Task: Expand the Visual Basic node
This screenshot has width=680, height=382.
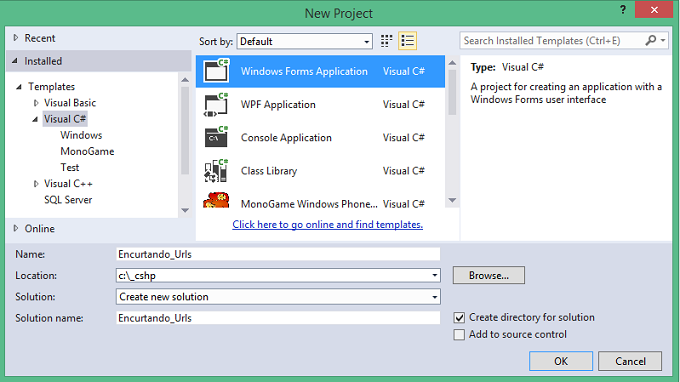Action: tap(36, 103)
